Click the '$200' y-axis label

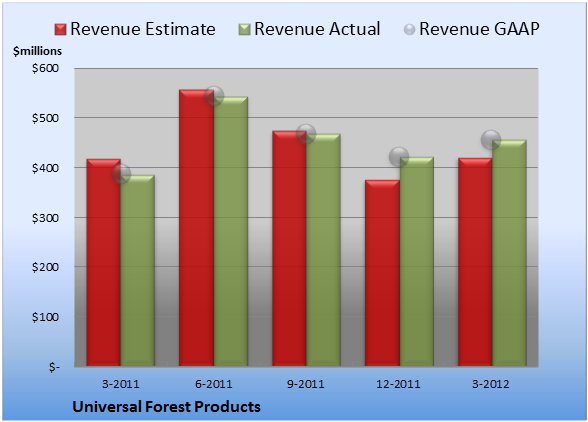pyautogui.click(x=45, y=267)
